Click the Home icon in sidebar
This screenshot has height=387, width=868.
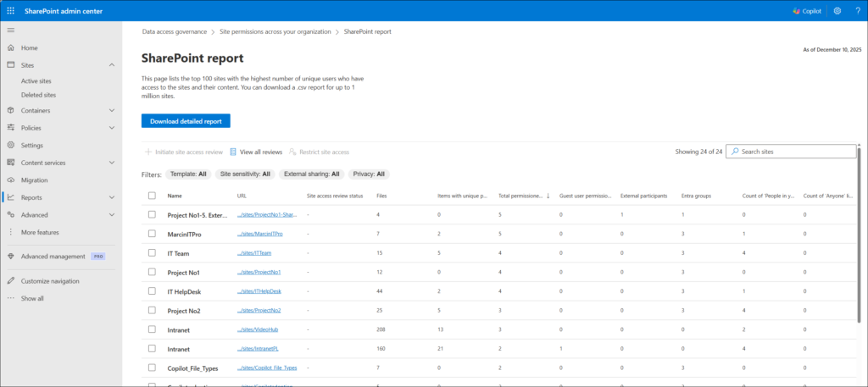tap(10, 48)
